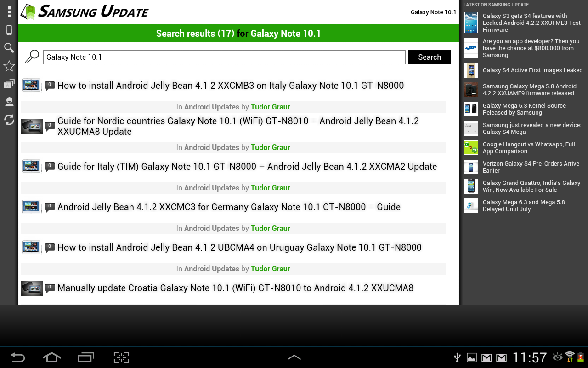
Task: Tap the Samsung Update logo
Action: (85, 11)
